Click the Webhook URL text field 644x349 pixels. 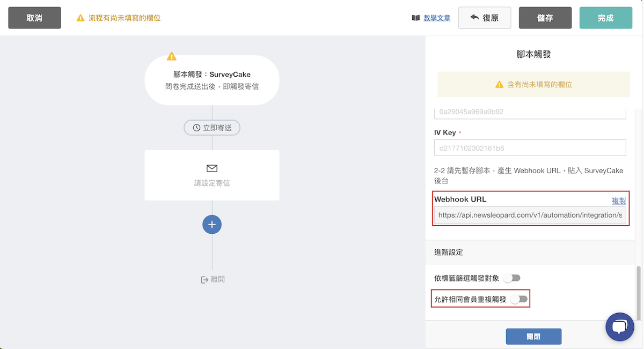[530, 215]
